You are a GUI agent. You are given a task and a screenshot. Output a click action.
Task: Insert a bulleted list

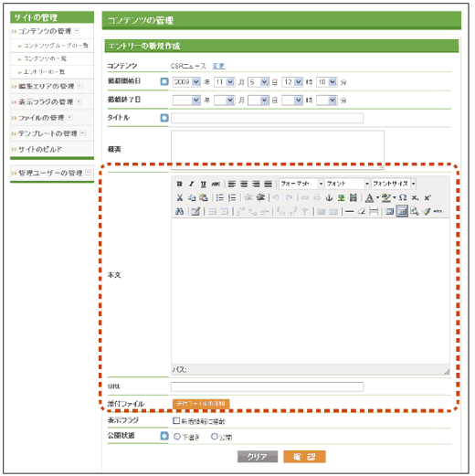[x=219, y=197]
